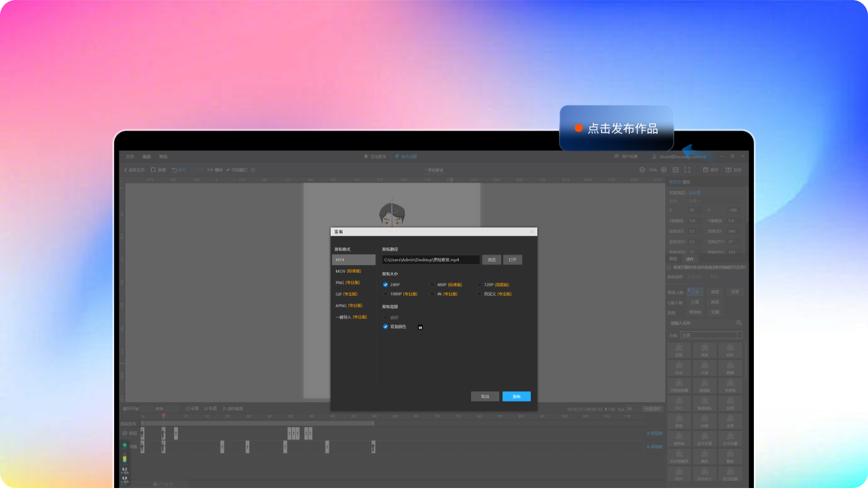Screen dimensions: 868x490
Task: Choose the 240P publish size
Action: click(391, 285)
